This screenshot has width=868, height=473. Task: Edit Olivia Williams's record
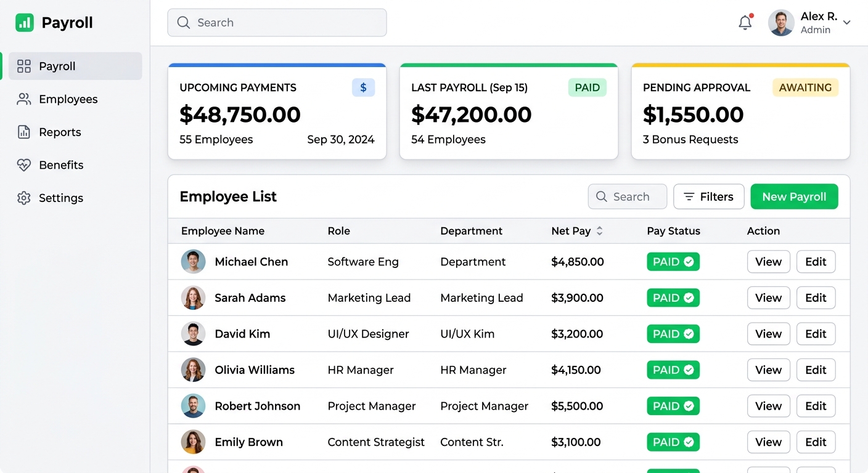pyautogui.click(x=816, y=370)
